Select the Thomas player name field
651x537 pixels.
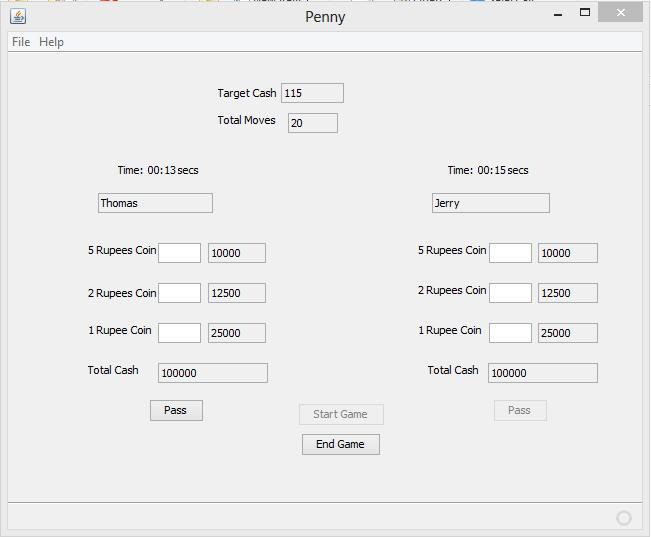[155, 203]
